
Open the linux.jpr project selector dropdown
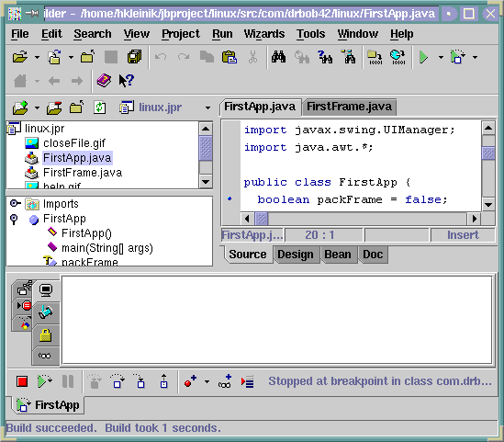pos(207,108)
